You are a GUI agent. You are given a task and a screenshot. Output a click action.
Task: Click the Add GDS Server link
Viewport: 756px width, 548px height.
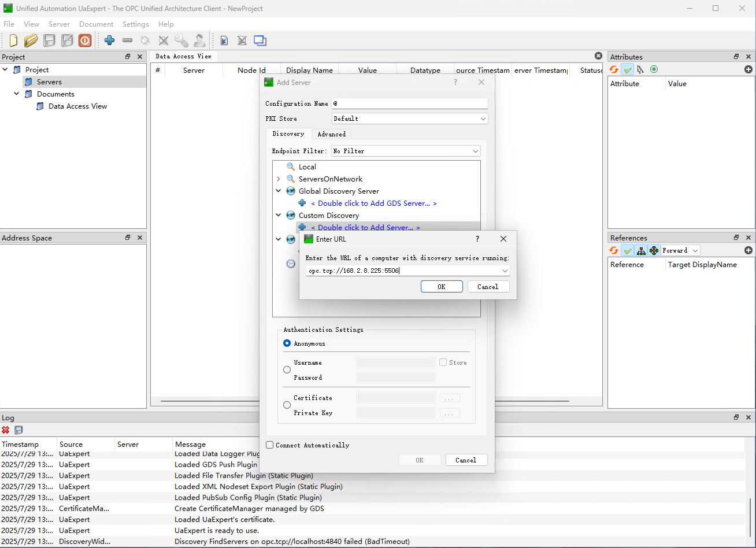click(x=374, y=203)
